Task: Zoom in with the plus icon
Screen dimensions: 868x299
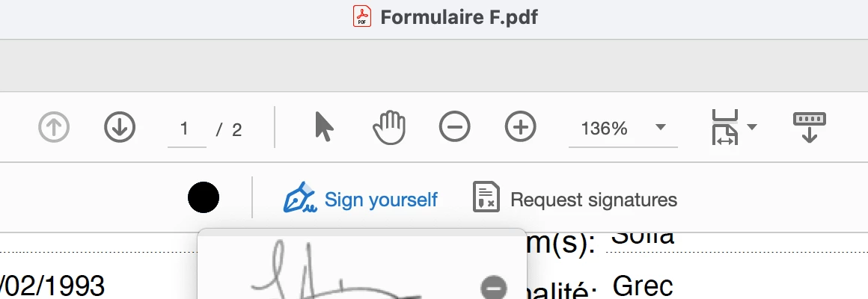Action: [x=520, y=126]
